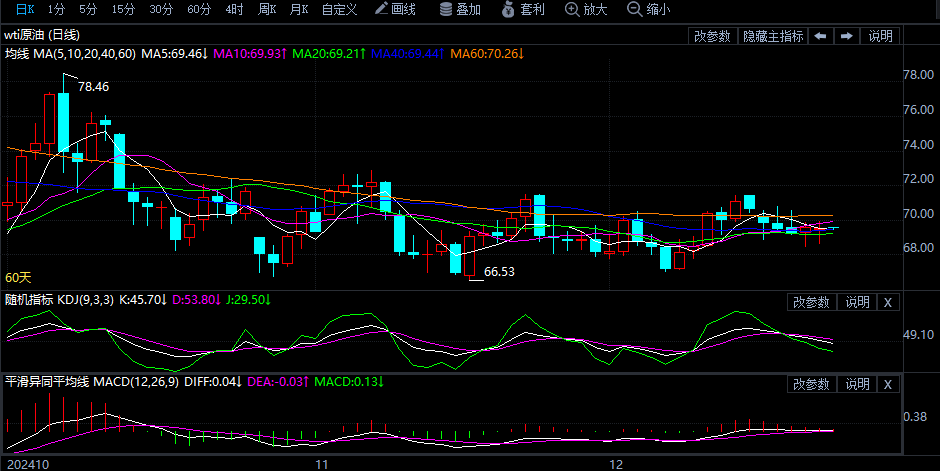This screenshot has height=471, width=940.
Task: Click the 78.46 high price label
Action: tap(93, 87)
